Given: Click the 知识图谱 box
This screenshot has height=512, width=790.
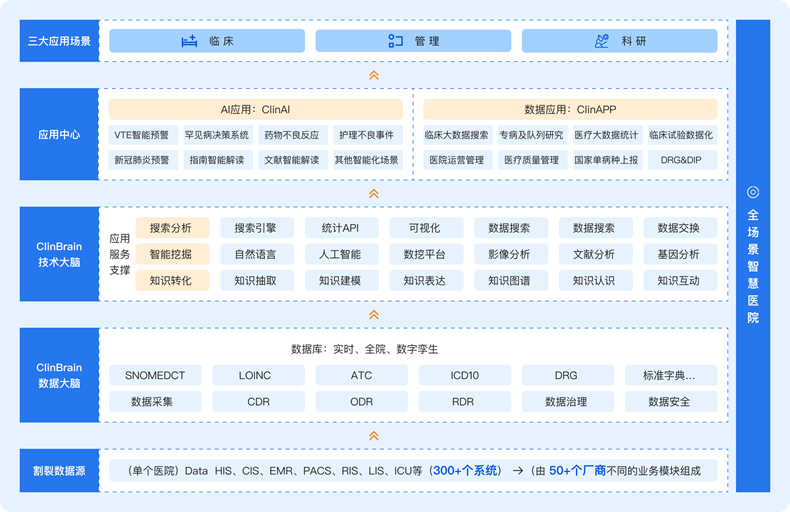Looking at the screenshot, I should click(511, 280).
